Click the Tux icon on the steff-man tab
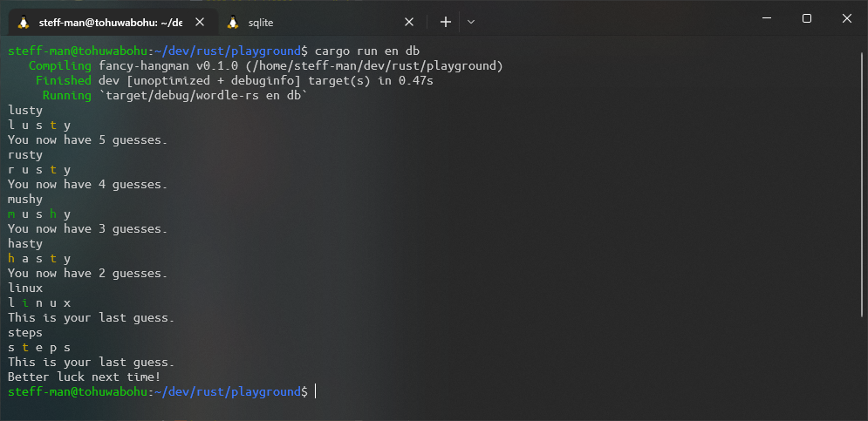Image resolution: width=868 pixels, height=421 pixels. 24,22
